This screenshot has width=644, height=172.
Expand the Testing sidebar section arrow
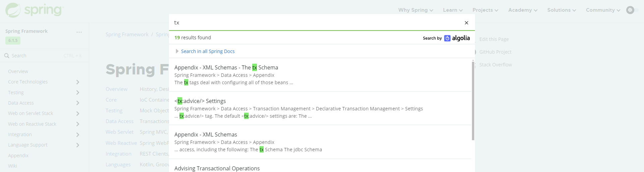[x=78, y=93]
